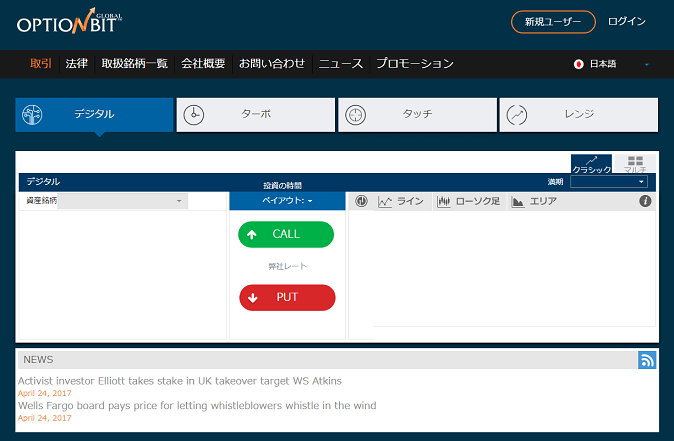This screenshot has height=441, width=674.
Task: Open the 取扱銘柄一覧 menu item
Action: [135, 64]
